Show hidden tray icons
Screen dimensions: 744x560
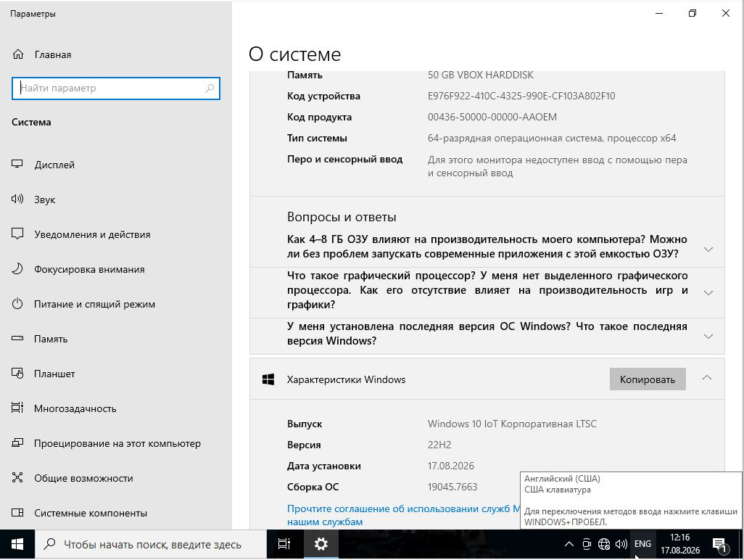pos(569,544)
